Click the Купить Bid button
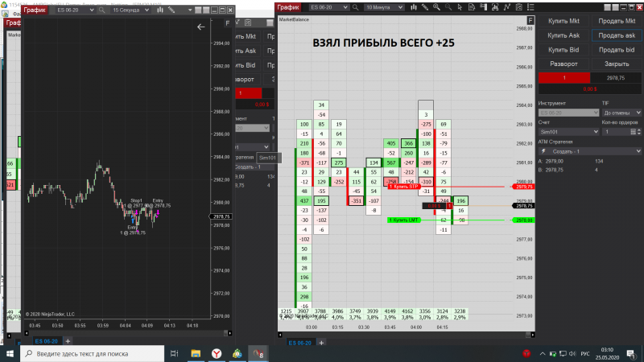Image resolution: width=644 pixels, height=362 pixels. (563, 50)
